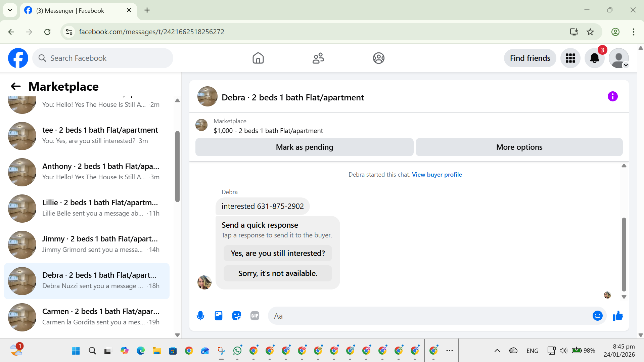Click the Find friends button
The height and width of the screenshot is (362, 644).
tap(530, 58)
